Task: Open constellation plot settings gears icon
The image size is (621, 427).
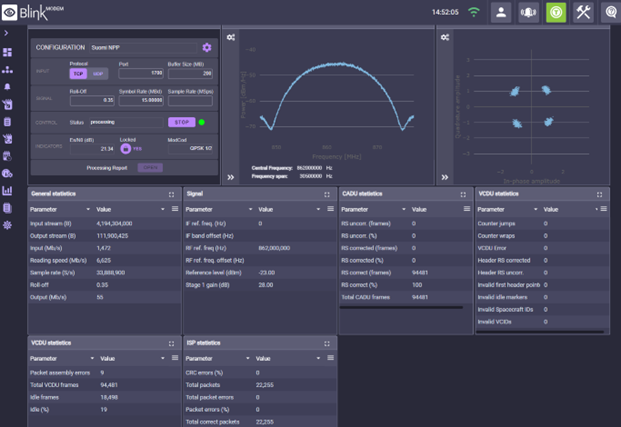Action: tap(445, 37)
